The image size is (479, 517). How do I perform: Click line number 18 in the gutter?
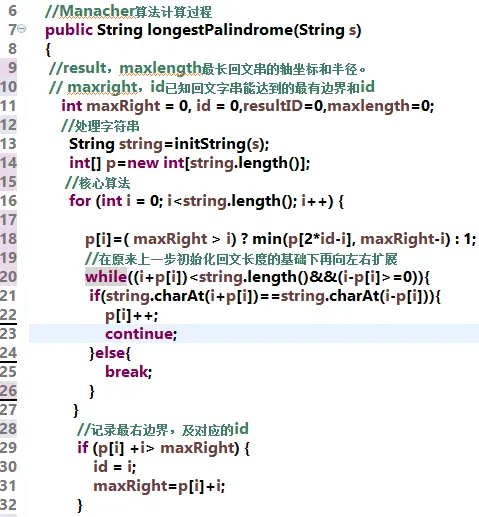(8, 239)
